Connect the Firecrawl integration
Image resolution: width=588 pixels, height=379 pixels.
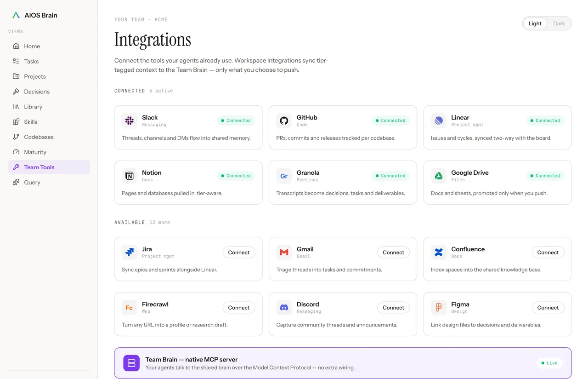239,307
